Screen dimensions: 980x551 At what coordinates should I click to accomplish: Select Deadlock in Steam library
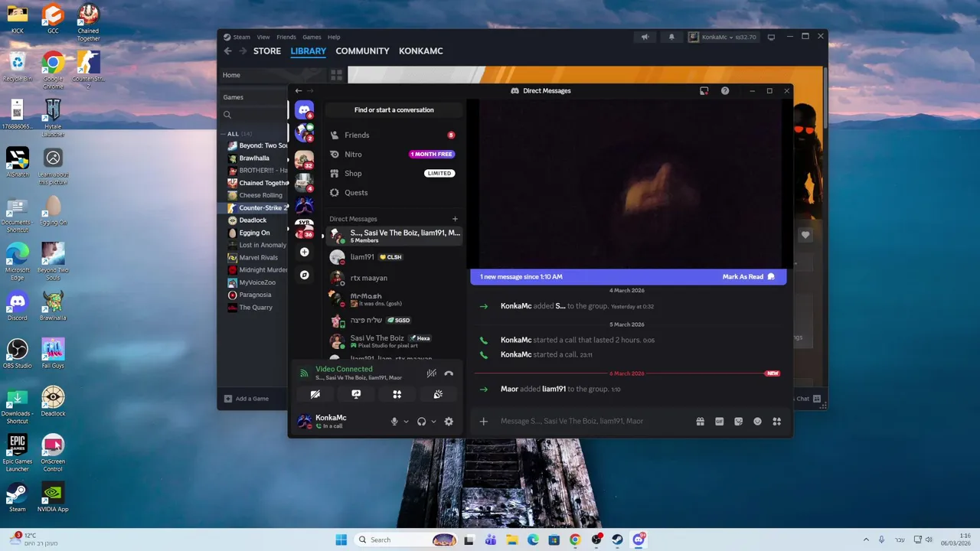click(253, 220)
